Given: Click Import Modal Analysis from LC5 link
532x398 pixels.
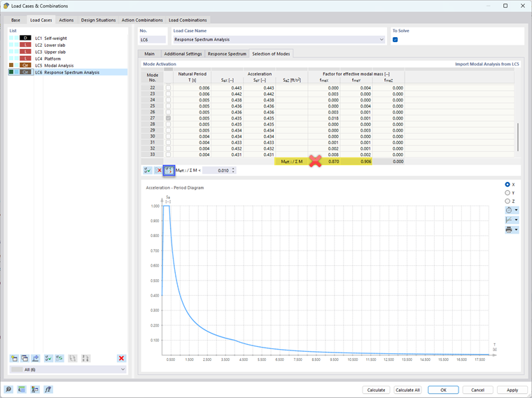Looking at the screenshot, I should (x=487, y=64).
